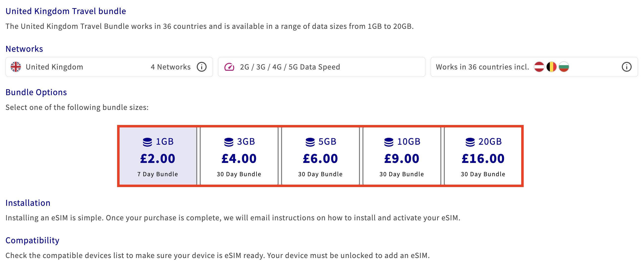Click the 20GB data stack icon

[470, 142]
